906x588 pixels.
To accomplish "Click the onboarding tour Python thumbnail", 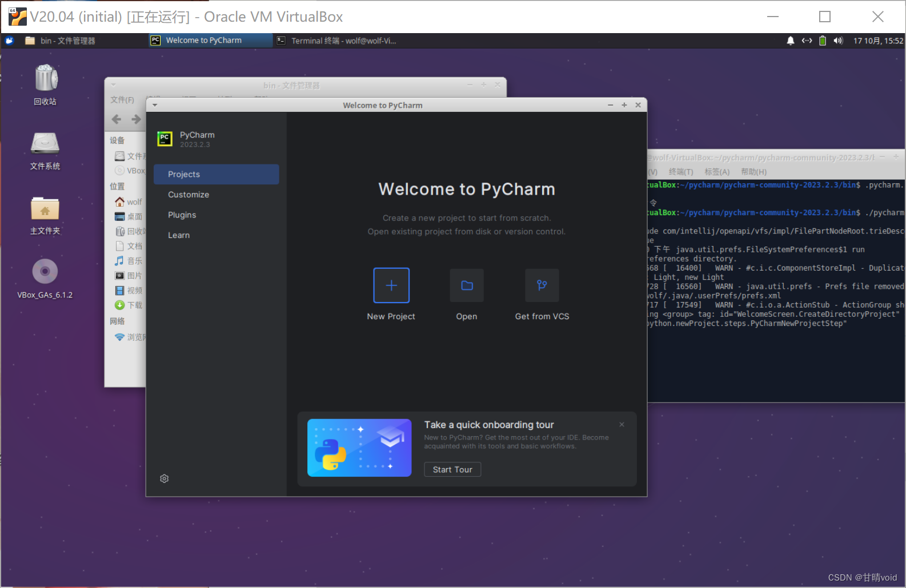I will tap(359, 448).
